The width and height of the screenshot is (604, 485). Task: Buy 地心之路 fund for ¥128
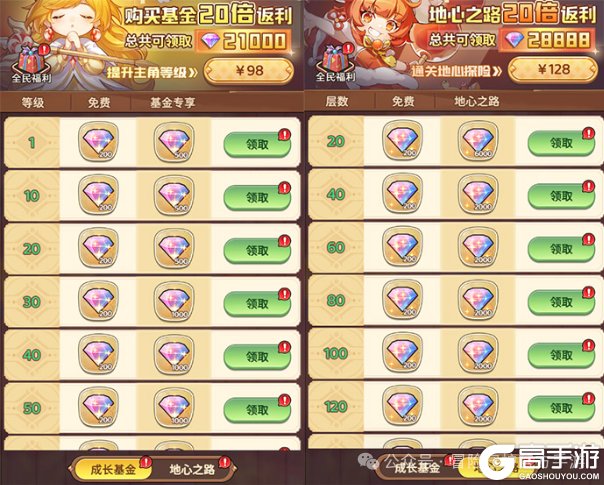pyautogui.click(x=553, y=70)
